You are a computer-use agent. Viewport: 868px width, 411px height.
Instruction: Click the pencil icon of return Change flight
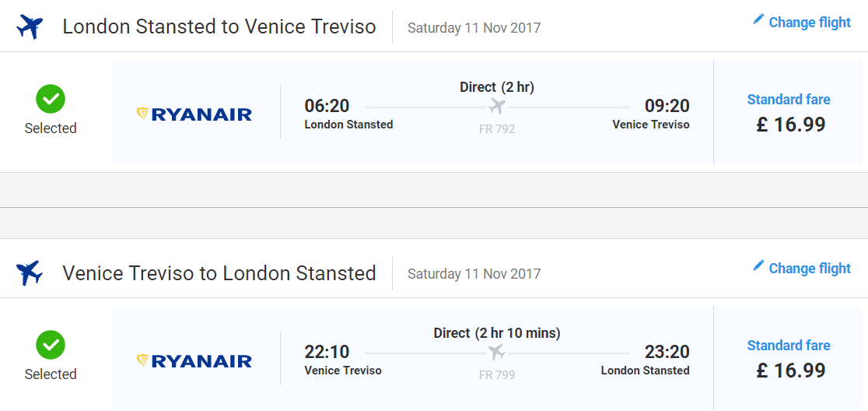point(758,266)
